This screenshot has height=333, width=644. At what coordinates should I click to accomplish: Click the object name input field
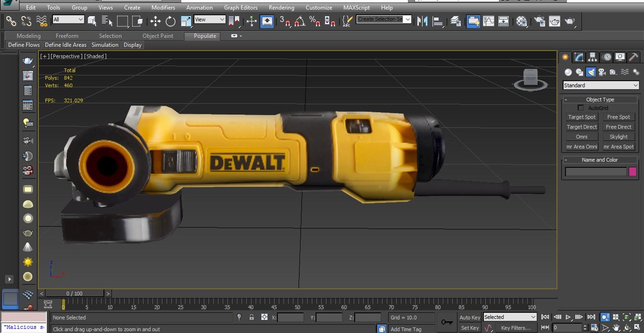coord(596,172)
